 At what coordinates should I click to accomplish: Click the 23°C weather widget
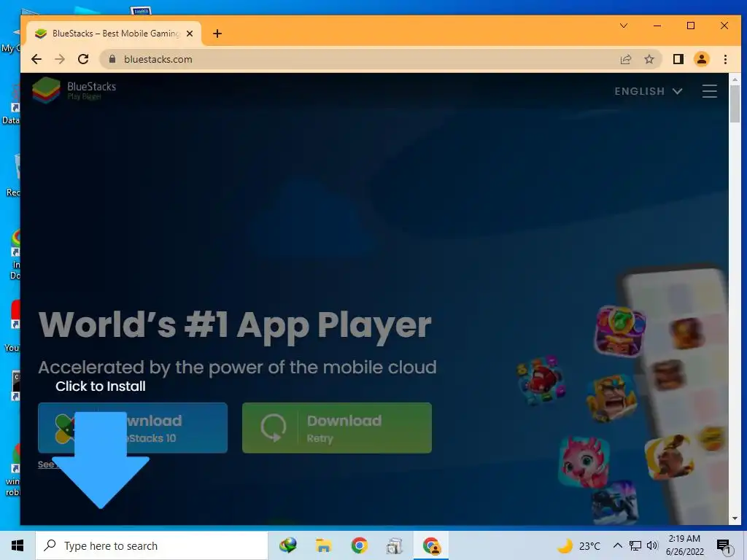[x=579, y=545]
